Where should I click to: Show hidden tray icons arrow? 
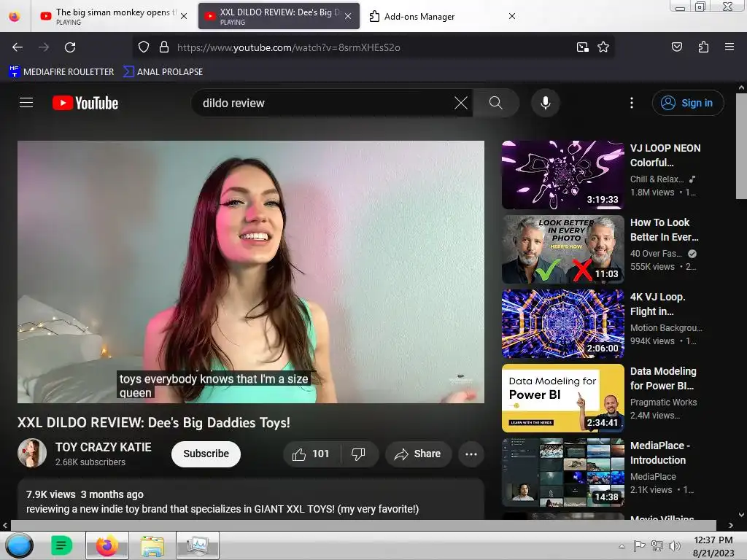(x=622, y=546)
